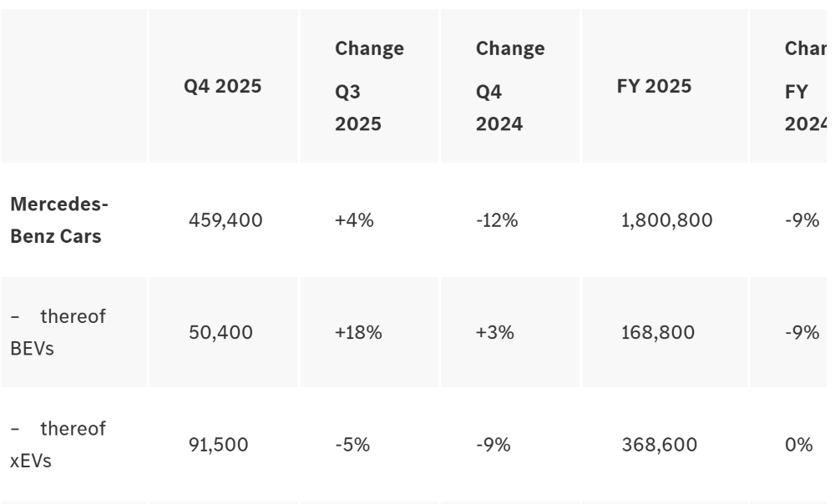Select the 459,400 Q4 sales value
The width and height of the screenshot is (835, 504).
(225, 220)
